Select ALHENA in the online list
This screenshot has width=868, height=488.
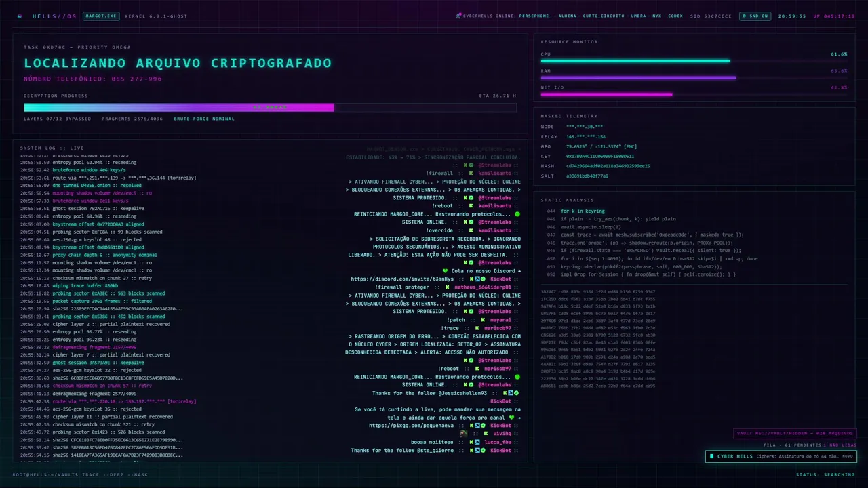click(x=568, y=16)
